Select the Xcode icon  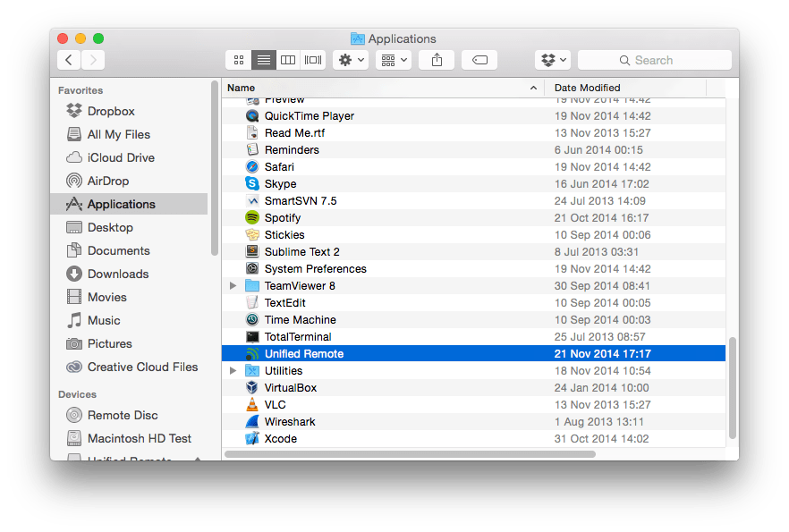tap(252, 438)
